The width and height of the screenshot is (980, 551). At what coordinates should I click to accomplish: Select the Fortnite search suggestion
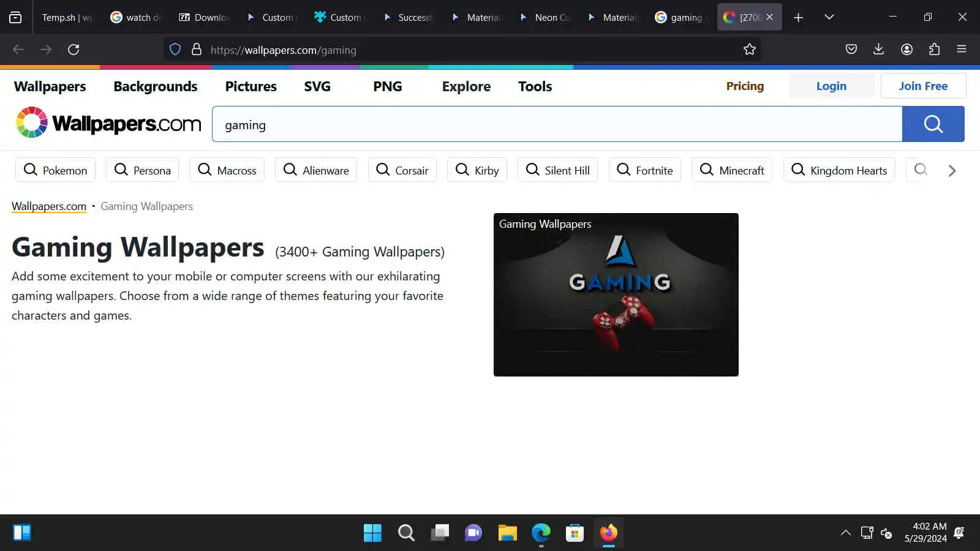click(645, 170)
